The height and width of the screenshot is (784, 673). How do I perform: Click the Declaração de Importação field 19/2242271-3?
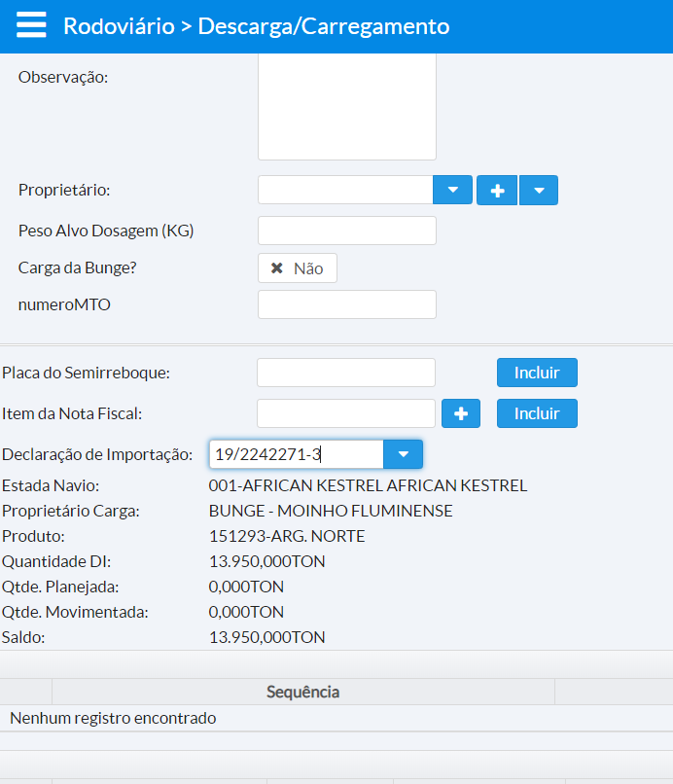297,454
